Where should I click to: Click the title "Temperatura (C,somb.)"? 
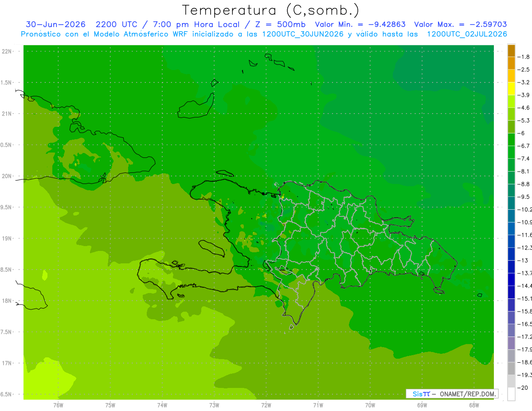click(x=271, y=11)
